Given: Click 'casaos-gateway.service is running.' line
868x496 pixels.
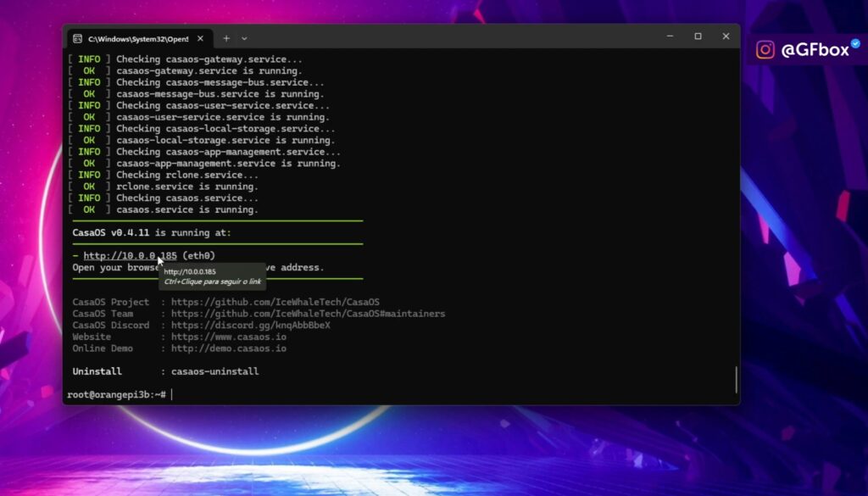Looking at the screenshot, I should [x=209, y=71].
